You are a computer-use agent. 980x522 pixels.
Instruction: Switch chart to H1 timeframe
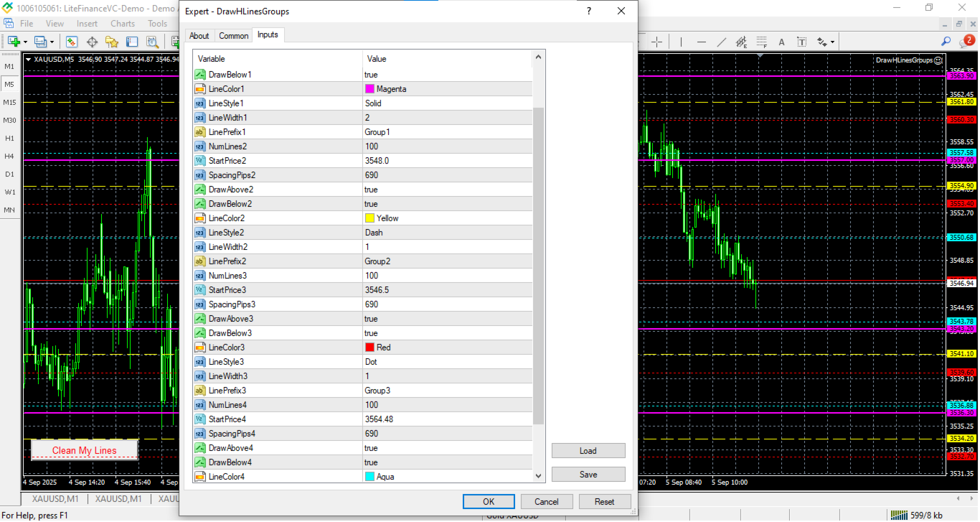click(x=9, y=138)
